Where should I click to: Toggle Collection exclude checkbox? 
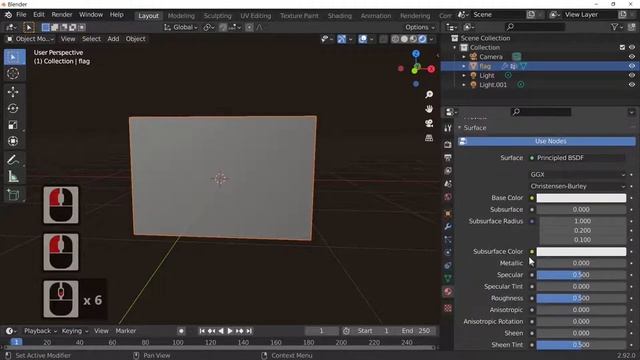click(622, 47)
